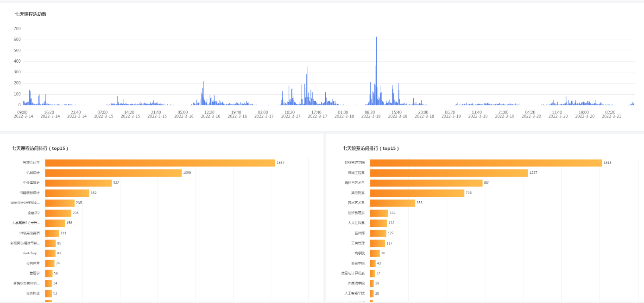Screen dimensions: 644x303
Task: Click the 158 value label
Action: click(x=69, y=223)
